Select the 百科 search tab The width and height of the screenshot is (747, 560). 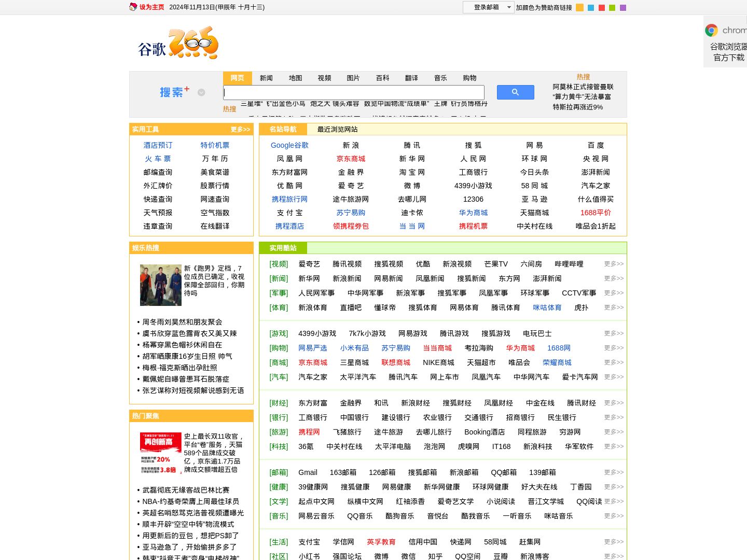pos(383,78)
